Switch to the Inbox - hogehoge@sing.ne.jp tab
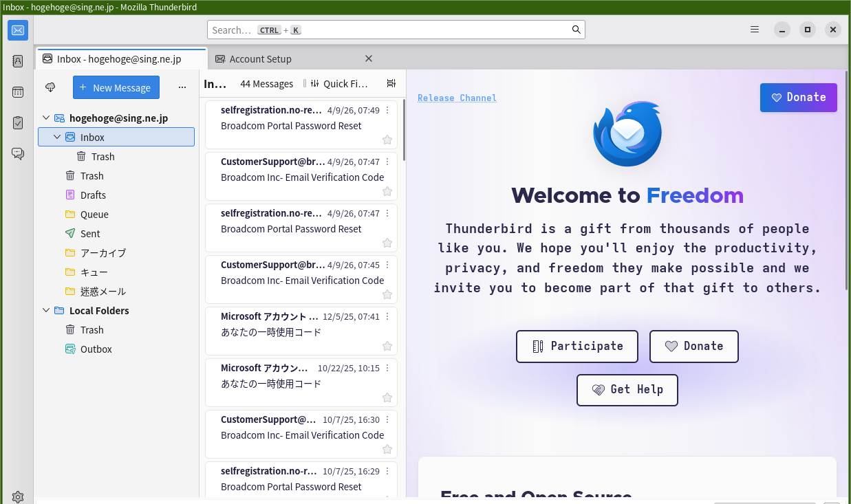Image resolution: width=851 pixels, height=504 pixels. pyautogui.click(x=121, y=59)
